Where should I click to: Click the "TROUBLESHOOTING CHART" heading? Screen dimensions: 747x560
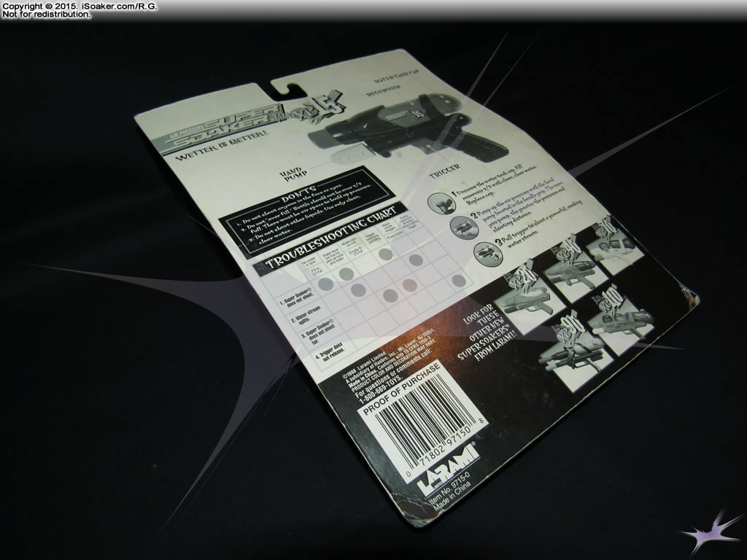(332, 237)
